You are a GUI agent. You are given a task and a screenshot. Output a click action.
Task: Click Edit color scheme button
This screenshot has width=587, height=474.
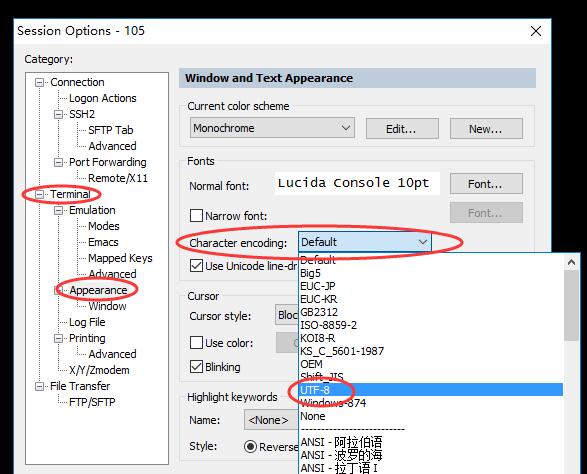pyautogui.click(x=402, y=129)
